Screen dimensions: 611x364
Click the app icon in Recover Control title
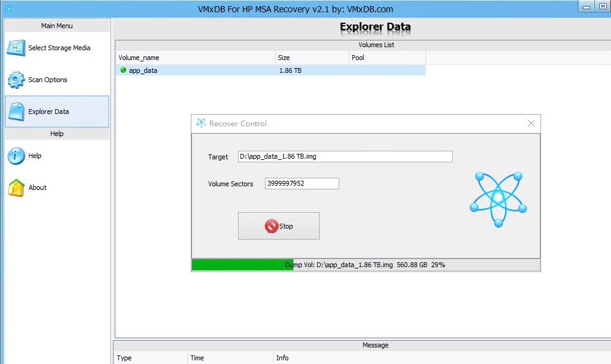[x=201, y=123]
